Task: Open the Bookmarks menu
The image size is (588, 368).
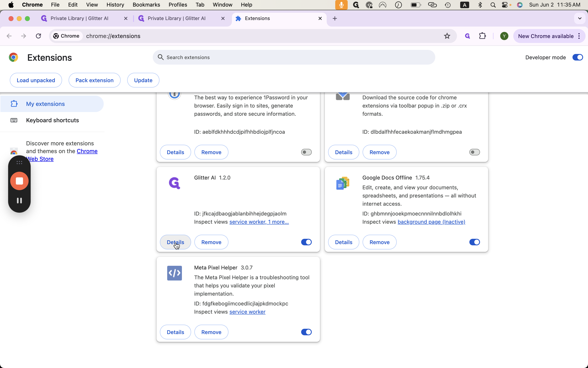Action: click(x=146, y=5)
